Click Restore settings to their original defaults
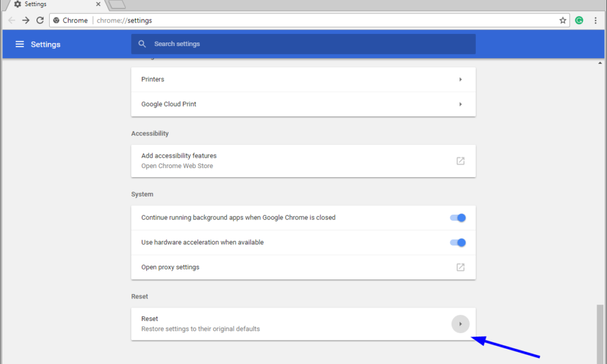The width and height of the screenshot is (607, 364). [202, 329]
